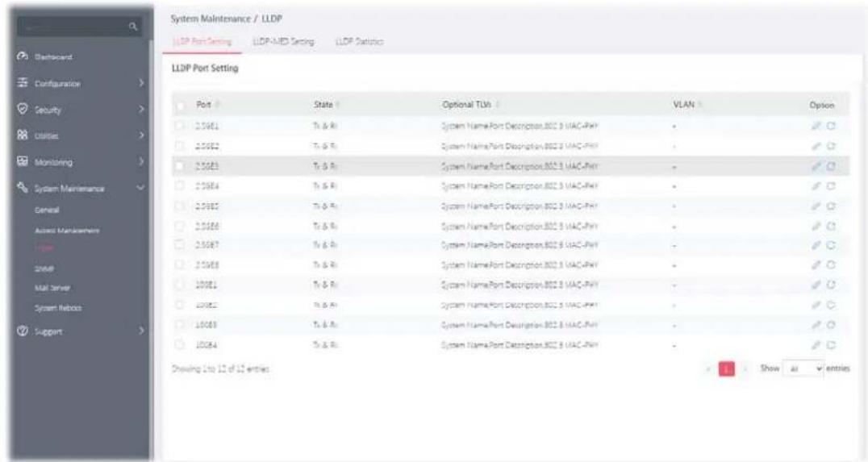Check the box for port 10GE4
The height and width of the screenshot is (462, 868).
[179, 345]
